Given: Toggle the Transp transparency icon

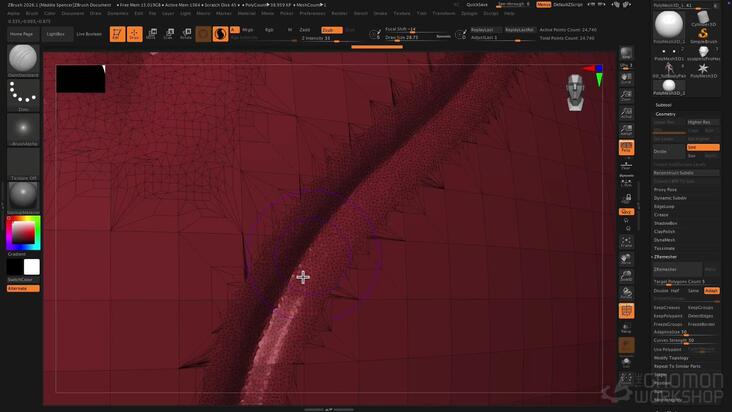Looking at the screenshot, I should click(626, 328).
